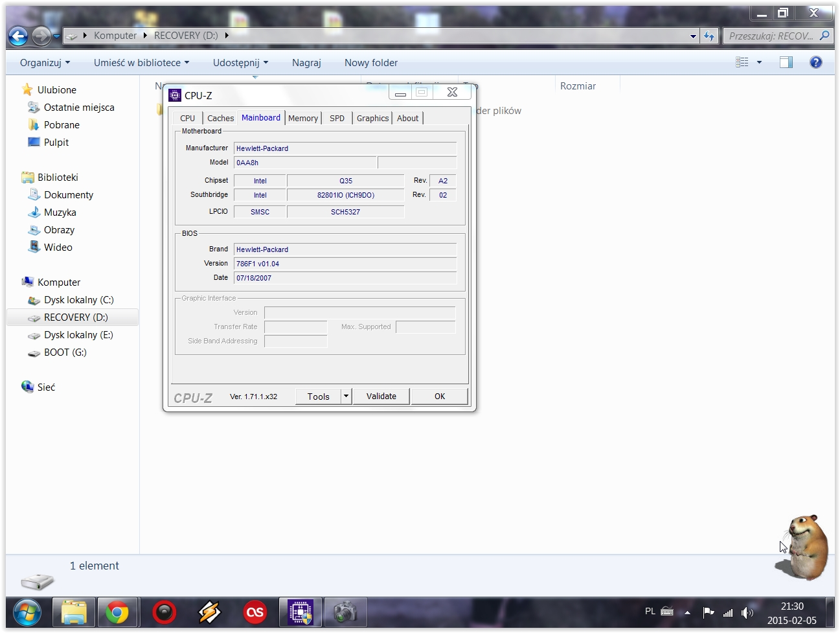Viewport: 840px width, 633px height.
Task: Open the SPD tab
Action: point(337,118)
